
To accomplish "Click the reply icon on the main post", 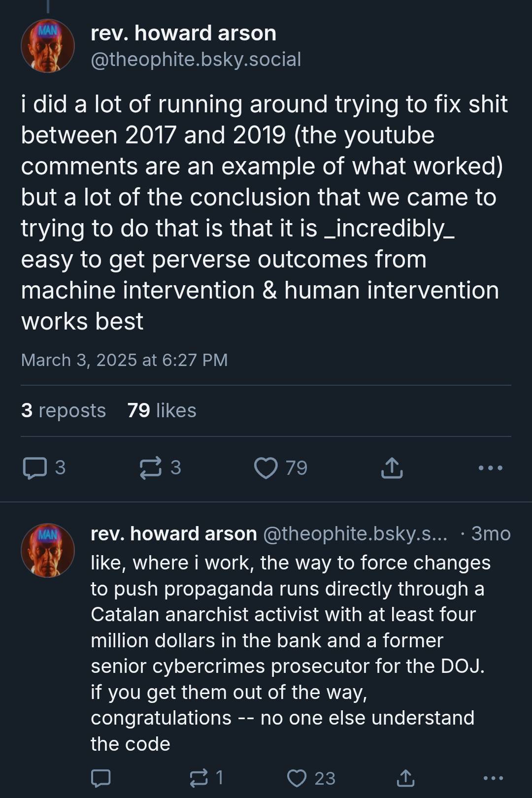I will [35, 468].
